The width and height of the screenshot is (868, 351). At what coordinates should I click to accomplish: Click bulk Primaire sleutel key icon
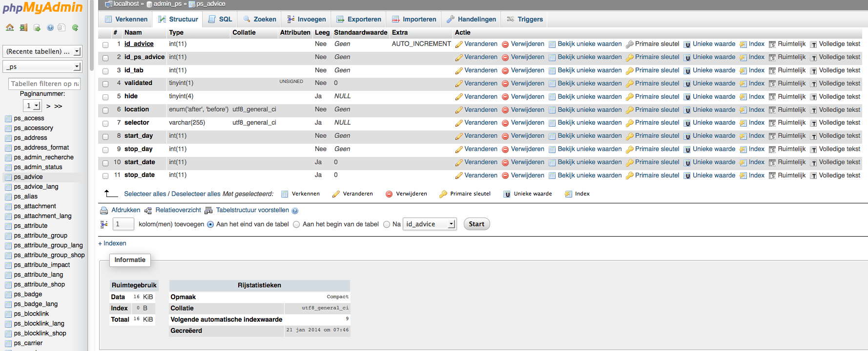[x=443, y=194]
